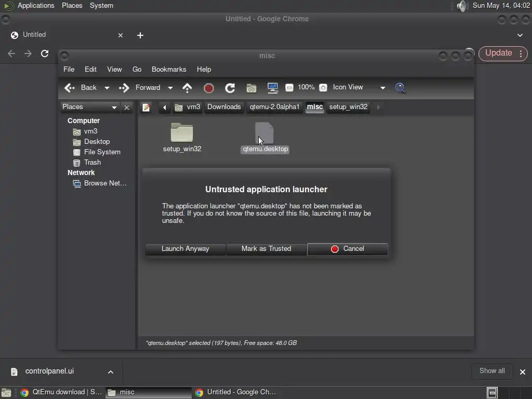Select the misc path bar button

[x=315, y=107]
